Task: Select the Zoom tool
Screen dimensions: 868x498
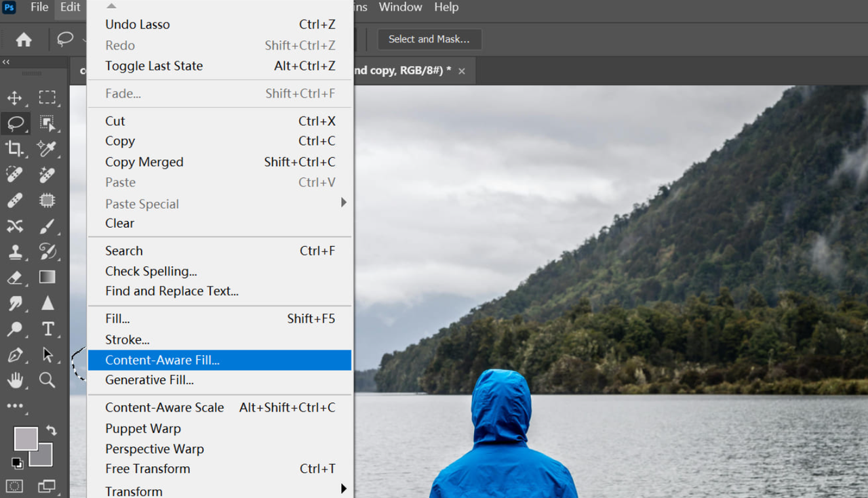Action: (47, 380)
